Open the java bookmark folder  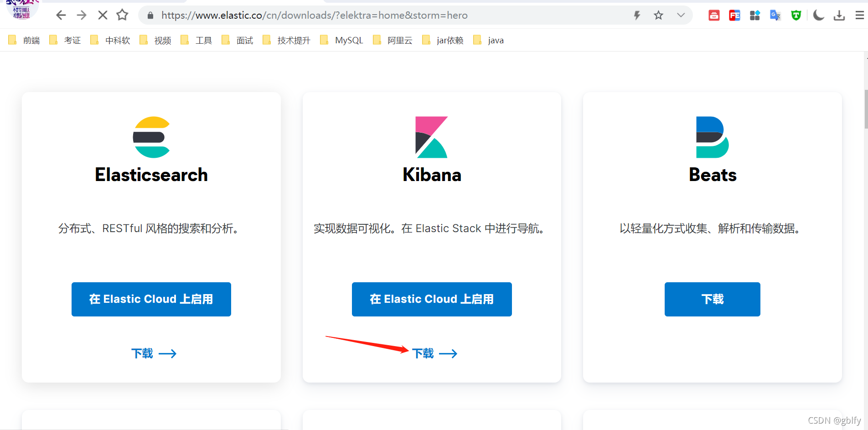point(489,40)
